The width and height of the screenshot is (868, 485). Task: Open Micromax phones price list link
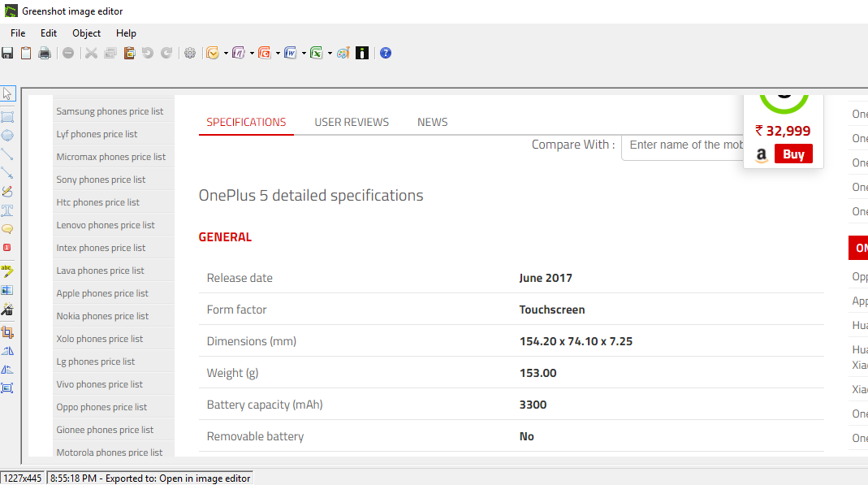point(110,157)
